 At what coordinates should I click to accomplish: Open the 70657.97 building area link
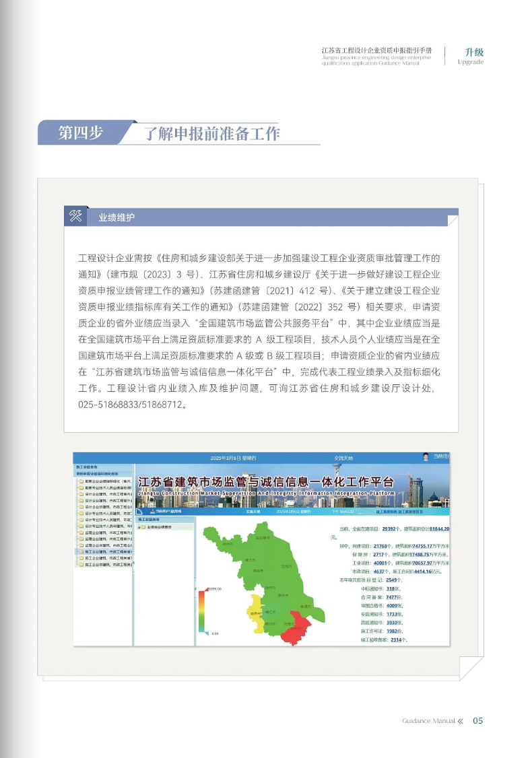click(x=422, y=563)
